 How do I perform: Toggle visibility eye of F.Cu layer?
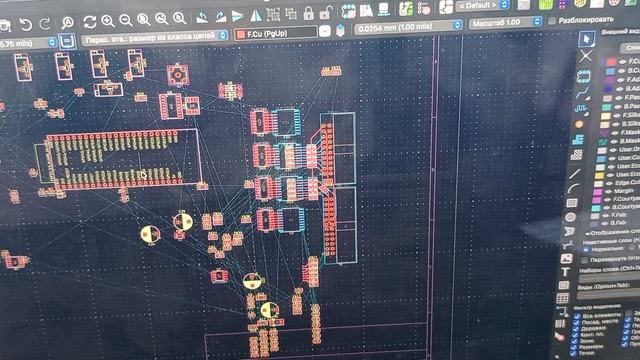point(622,62)
